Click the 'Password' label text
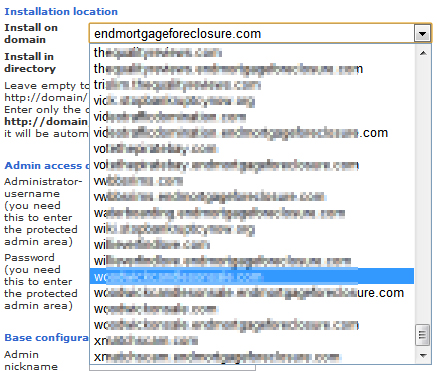The height and width of the screenshot is (371, 437). click(29, 257)
